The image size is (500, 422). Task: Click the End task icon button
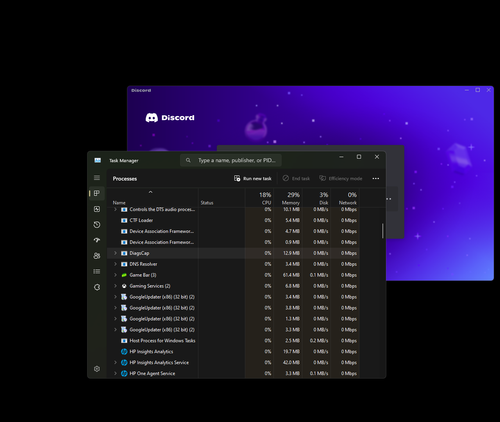[296, 179]
